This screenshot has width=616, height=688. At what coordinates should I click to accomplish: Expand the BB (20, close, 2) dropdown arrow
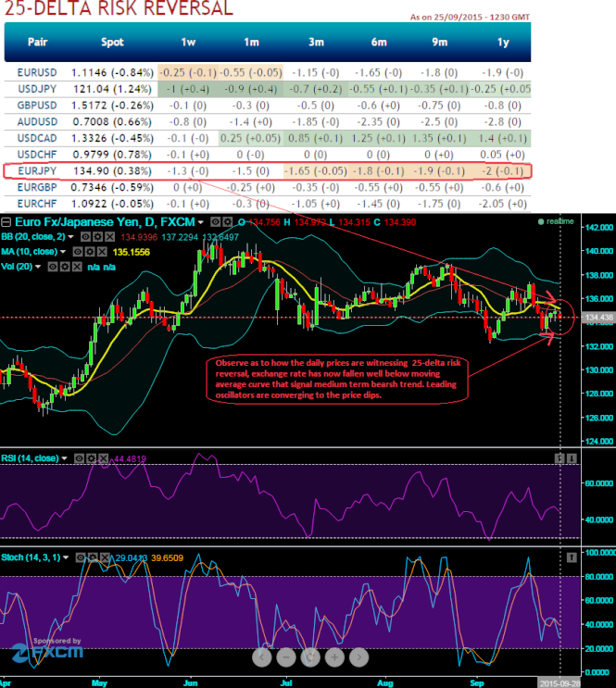coord(71,237)
